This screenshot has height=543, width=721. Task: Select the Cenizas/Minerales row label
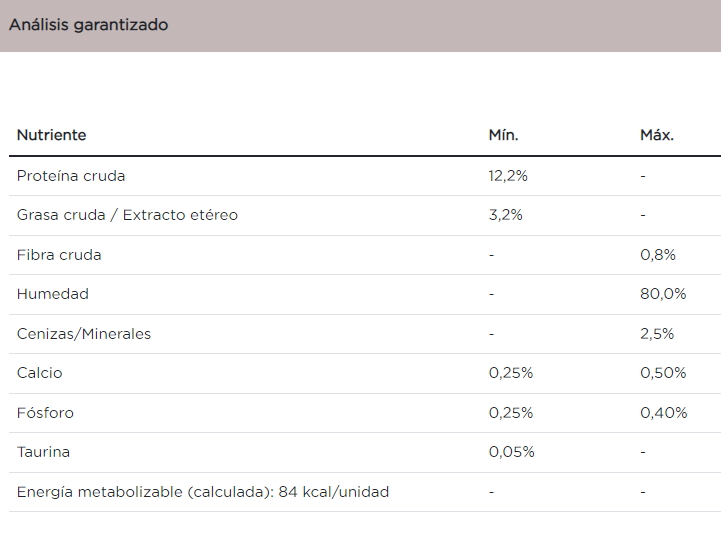tap(84, 334)
